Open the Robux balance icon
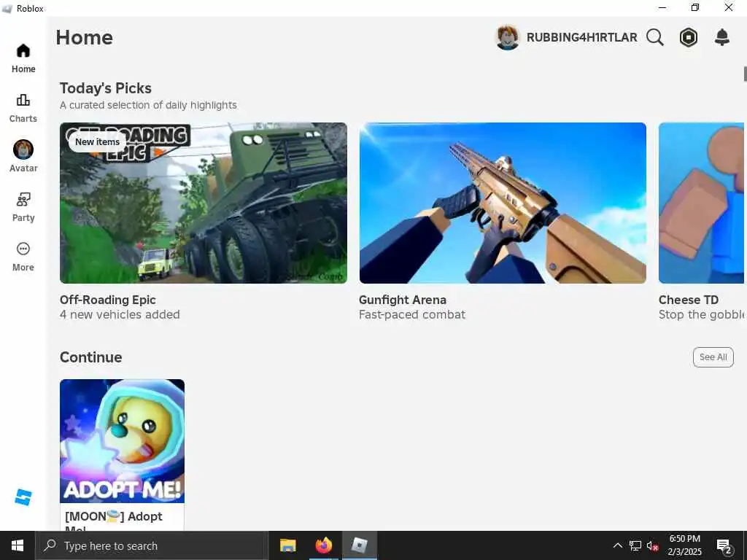This screenshot has height=560, width=747. 689,37
